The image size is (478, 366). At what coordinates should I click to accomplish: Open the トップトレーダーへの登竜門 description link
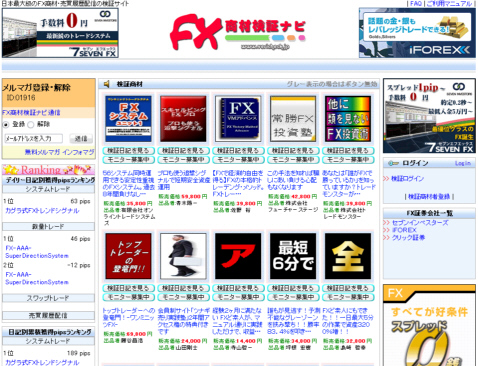click(129, 317)
